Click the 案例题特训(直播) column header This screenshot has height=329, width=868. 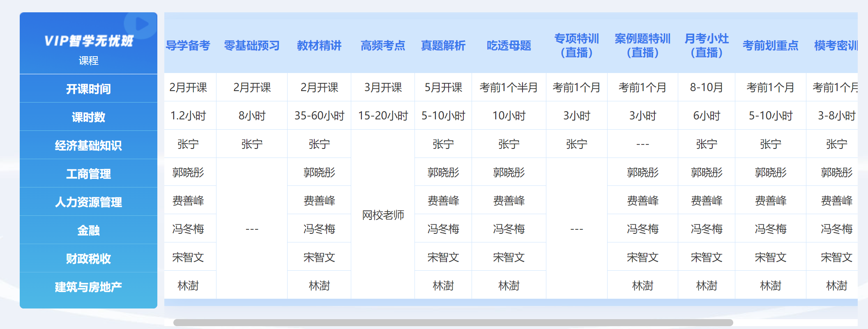click(x=642, y=46)
